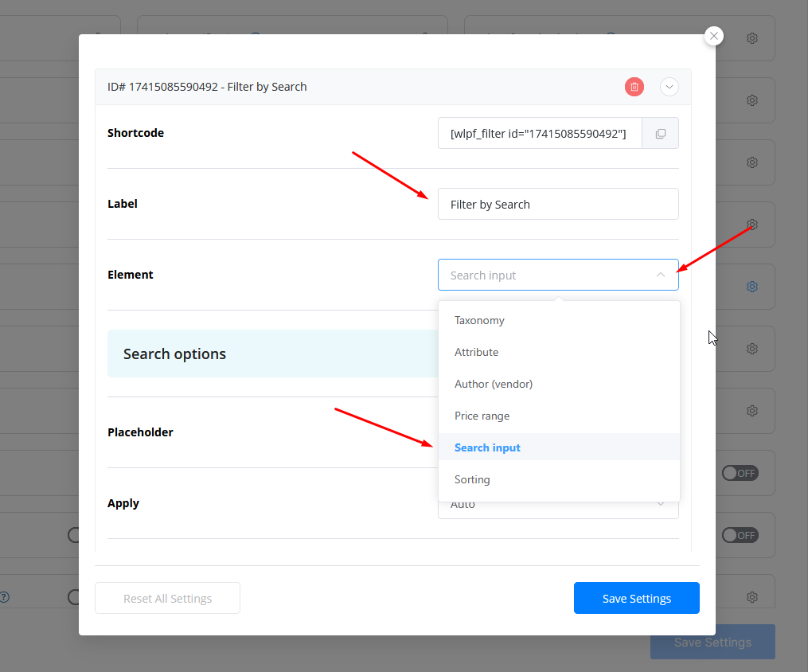Select the Sorting option

[x=472, y=479]
